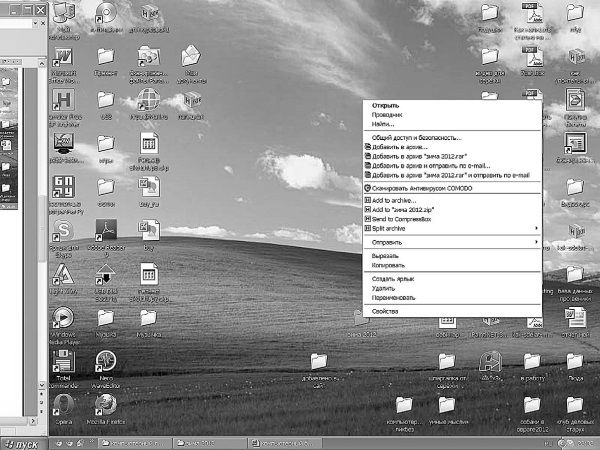
Task: Open the Opera browser desktop shortcut
Action: [x=64, y=405]
